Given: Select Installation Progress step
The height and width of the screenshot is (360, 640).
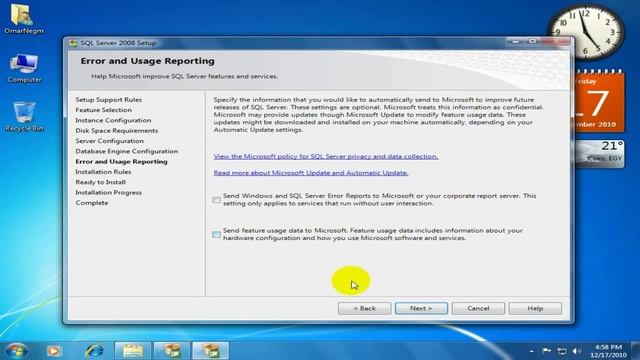Looking at the screenshot, I should coord(109,192).
